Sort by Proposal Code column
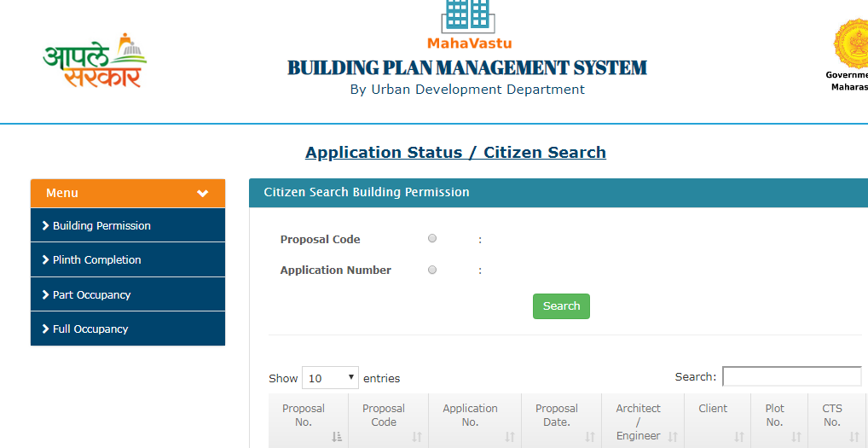Image resolution: width=868 pixels, height=448 pixels. coord(389,422)
